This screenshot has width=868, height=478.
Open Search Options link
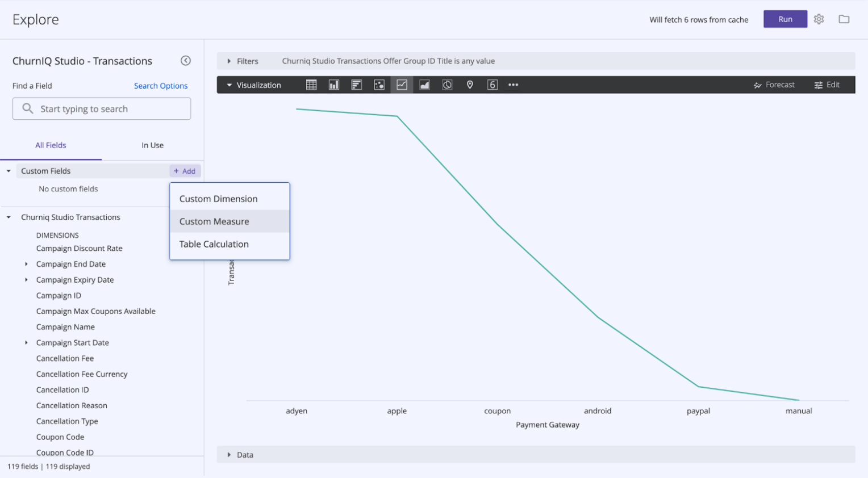tap(161, 86)
